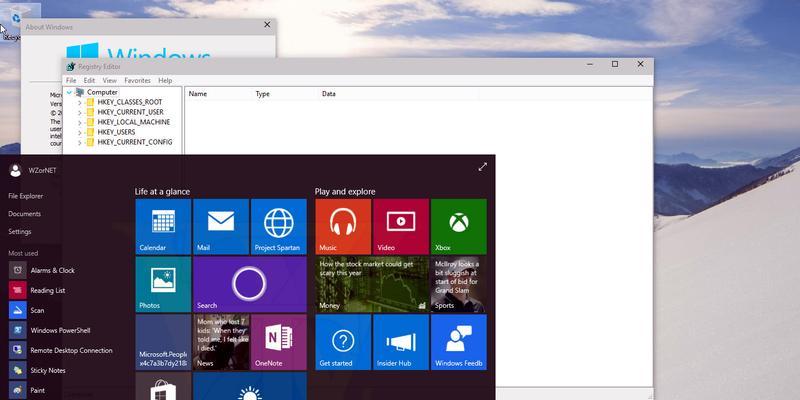Open the Weather tile with the sun icon
This screenshot has height=400, width=800.
[250, 386]
